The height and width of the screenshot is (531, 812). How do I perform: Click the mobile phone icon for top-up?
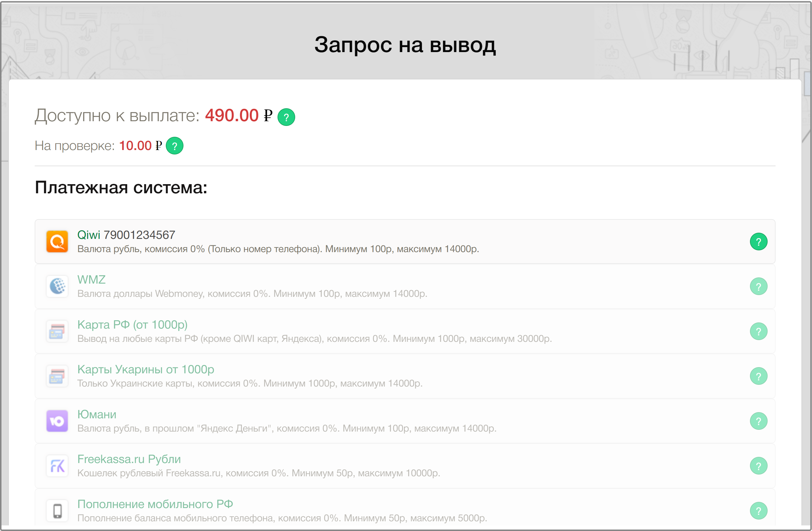[57, 511]
